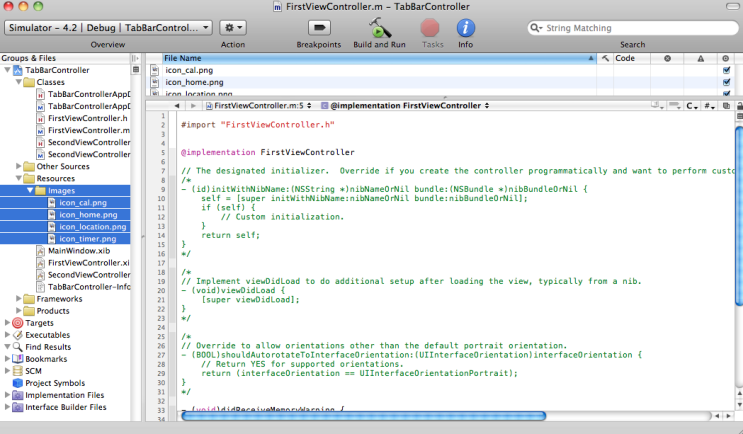The width and height of the screenshot is (743, 434).
Task: Click the build hammer column header
Action: [605, 58]
